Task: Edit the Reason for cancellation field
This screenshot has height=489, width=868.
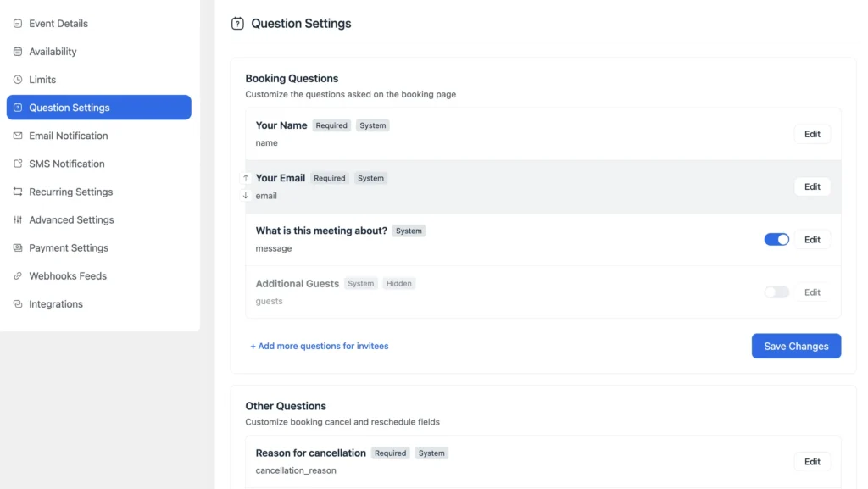Action: pos(811,461)
